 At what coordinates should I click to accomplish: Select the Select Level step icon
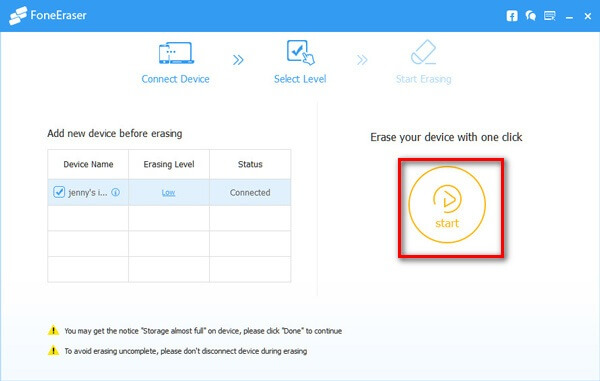tap(300, 52)
